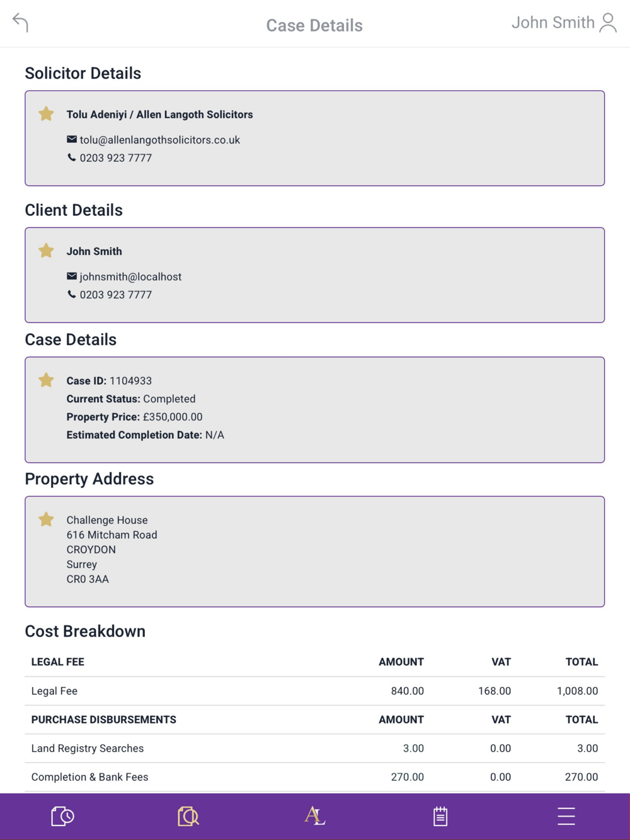Open the hamburger menu
Image resolution: width=630 pixels, height=840 pixels.
click(566, 816)
